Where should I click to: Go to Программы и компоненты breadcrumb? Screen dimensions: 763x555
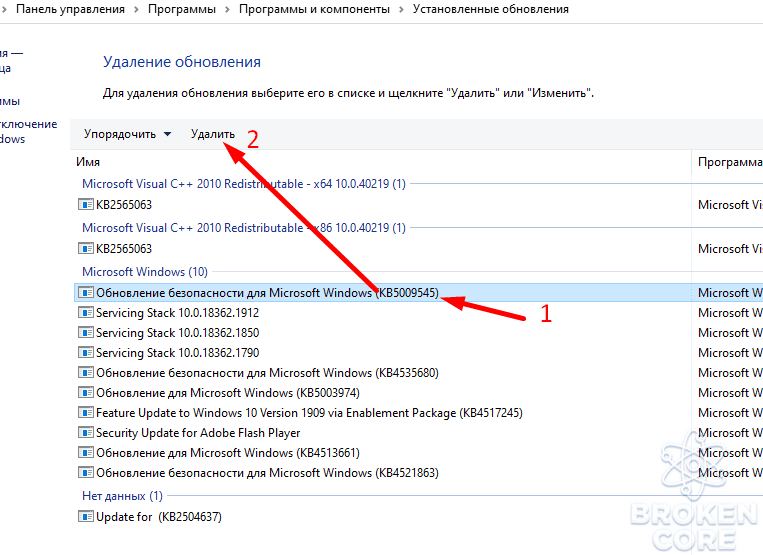(x=314, y=9)
